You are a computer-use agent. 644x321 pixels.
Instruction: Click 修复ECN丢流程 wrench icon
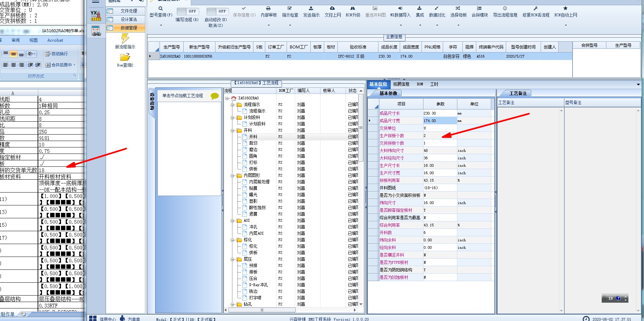click(536, 8)
